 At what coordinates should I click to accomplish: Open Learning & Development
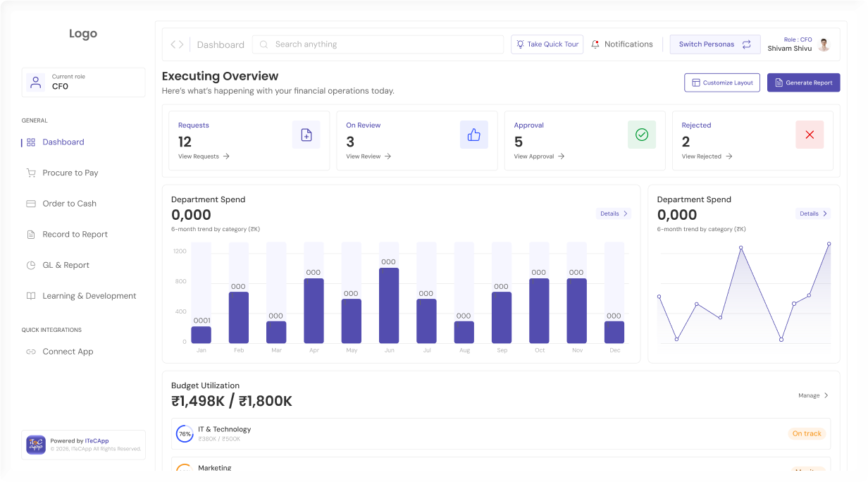click(89, 296)
